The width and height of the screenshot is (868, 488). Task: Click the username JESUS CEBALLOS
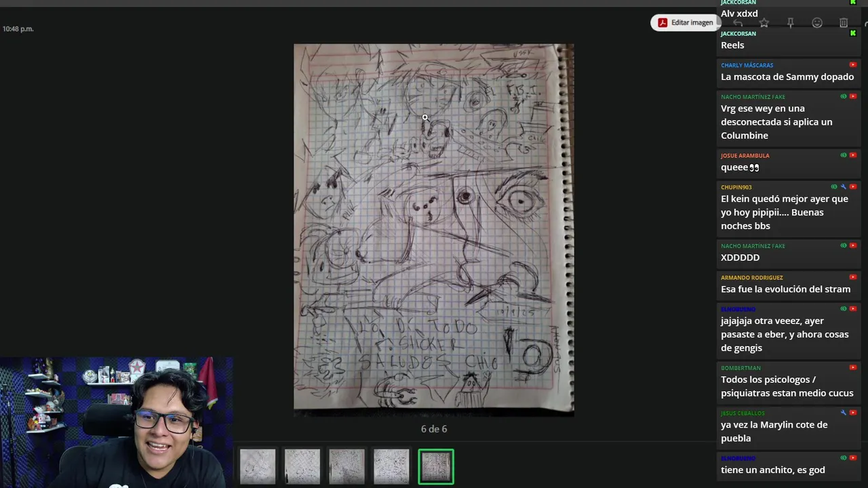coord(743,413)
